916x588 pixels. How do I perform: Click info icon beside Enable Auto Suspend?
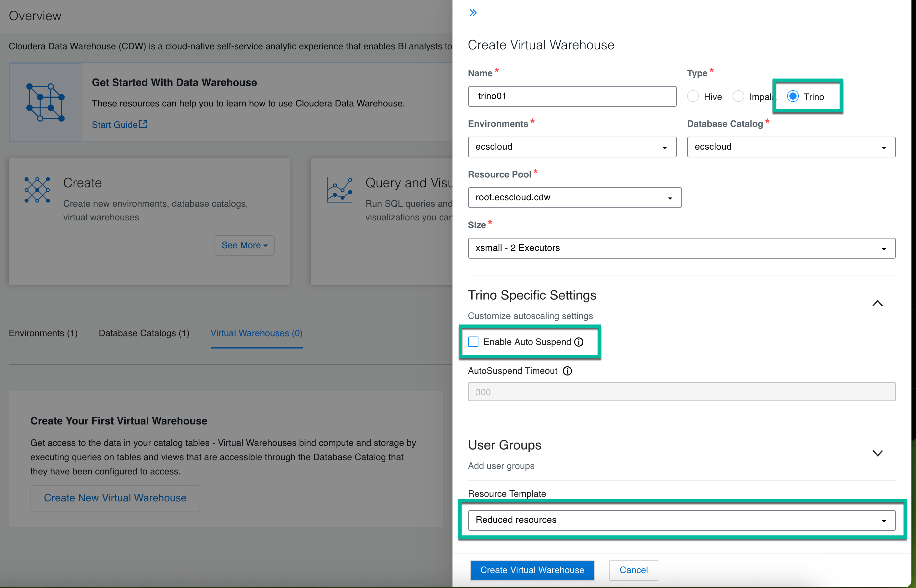coord(579,342)
